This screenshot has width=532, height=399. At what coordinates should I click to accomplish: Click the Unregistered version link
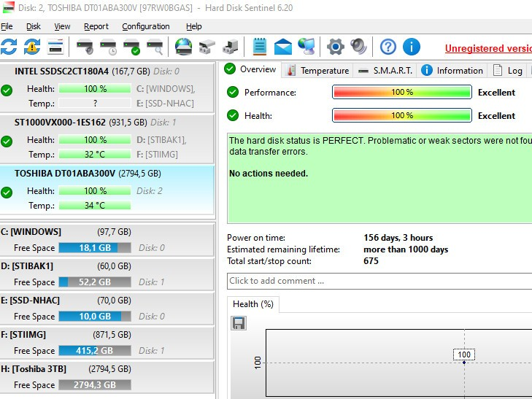[488, 48]
